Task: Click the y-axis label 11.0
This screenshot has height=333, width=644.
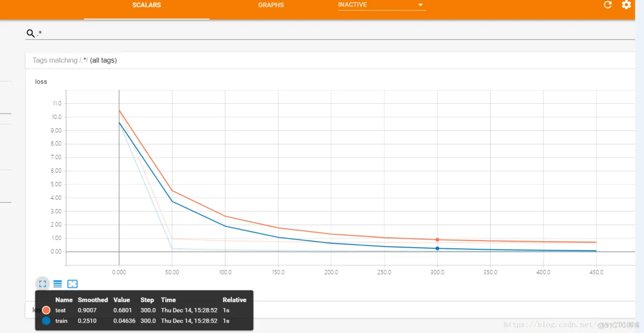Action: (x=57, y=103)
